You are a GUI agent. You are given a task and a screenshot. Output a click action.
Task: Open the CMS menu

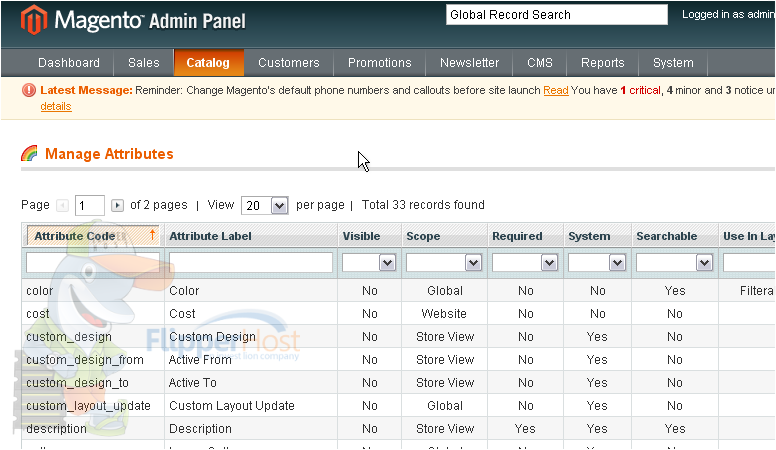point(539,63)
